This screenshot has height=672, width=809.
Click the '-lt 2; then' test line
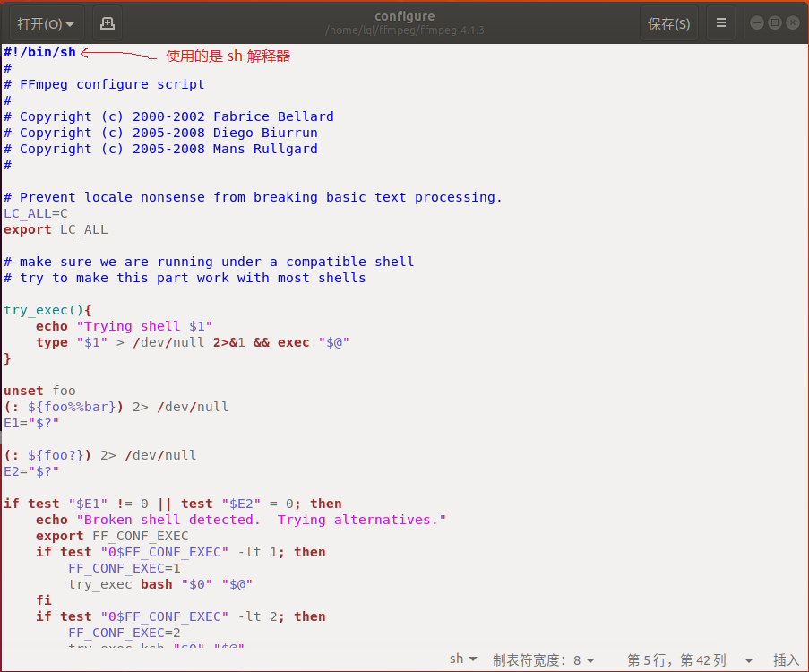(181, 616)
